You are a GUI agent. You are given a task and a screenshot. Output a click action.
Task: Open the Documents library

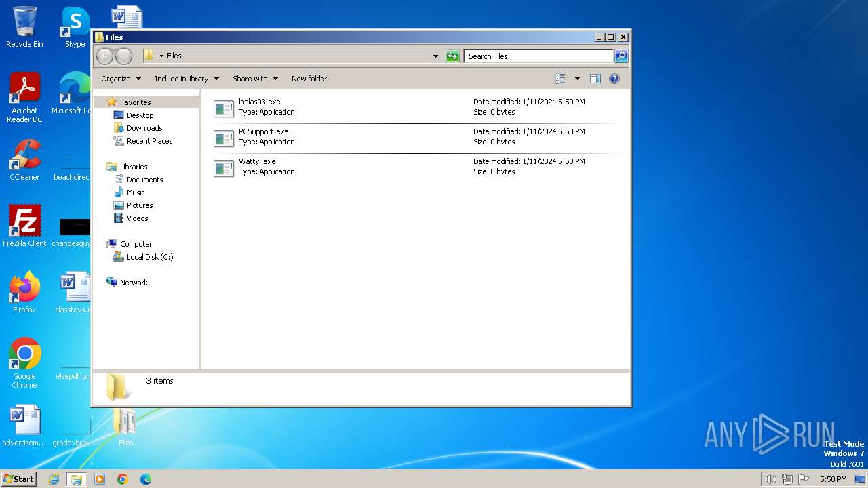(x=144, y=180)
